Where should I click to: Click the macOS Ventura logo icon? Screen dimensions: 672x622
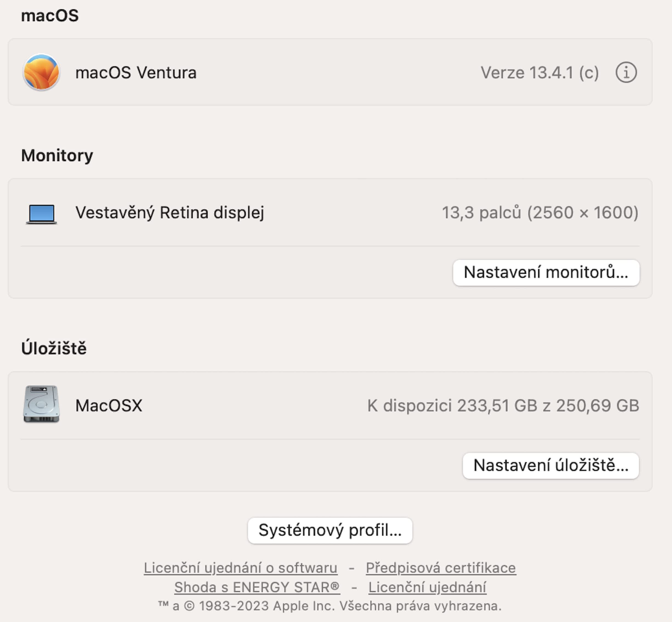tap(41, 72)
